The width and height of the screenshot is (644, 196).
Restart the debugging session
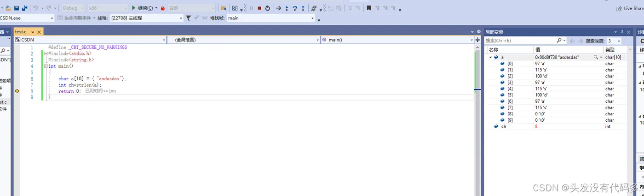pos(267,8)
